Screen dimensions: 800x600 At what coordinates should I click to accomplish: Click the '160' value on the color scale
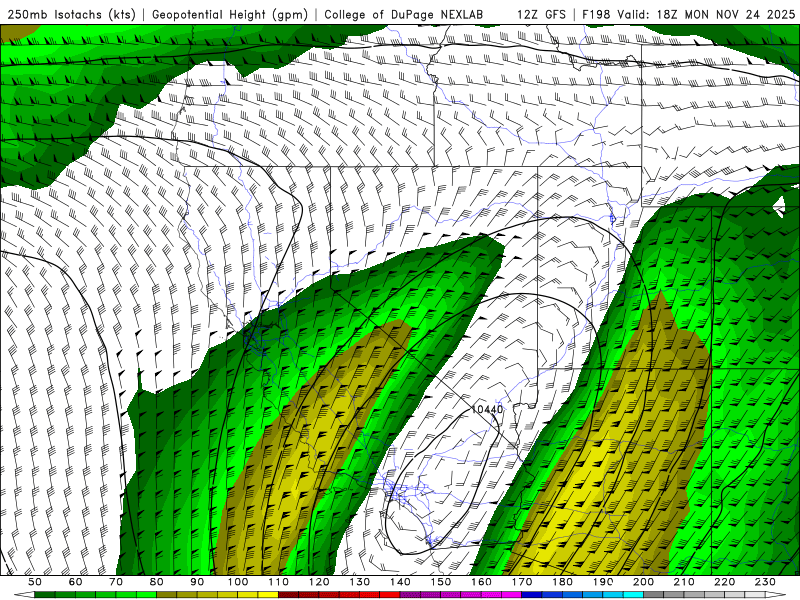click(481, 582)
